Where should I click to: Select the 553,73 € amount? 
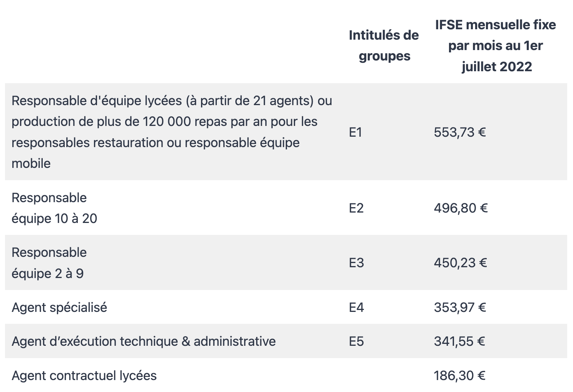(460, 132)
